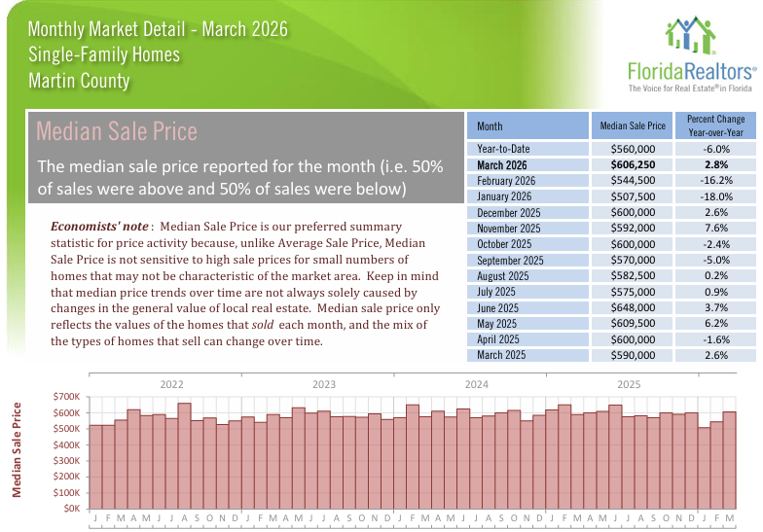Click the -6.0% Year-to-Date change

[x=716, y=149]
